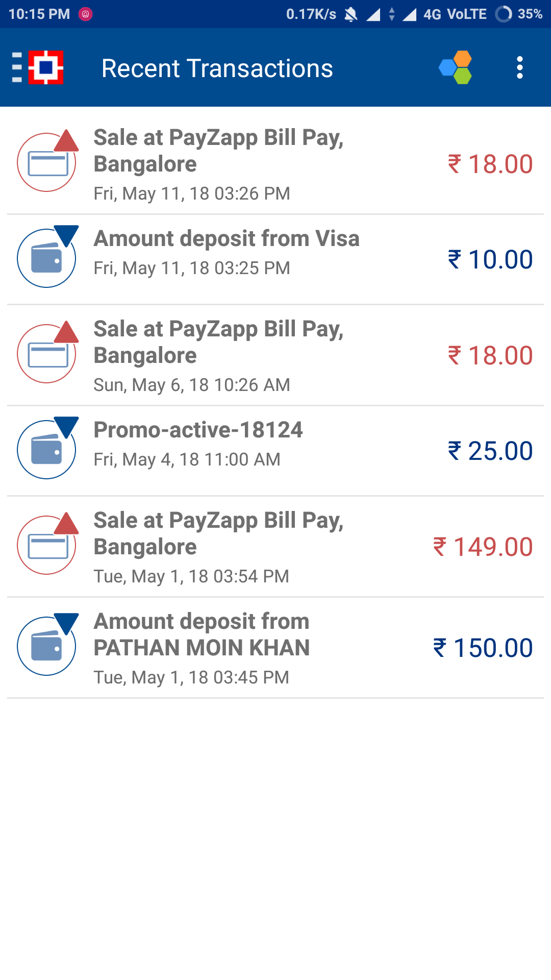Image resolution: width=551 pixels, height=980 pixels.
Task: Tap the ₹ 25.00 promo amount
Action: pyautogui.click(x=490, y=451)
